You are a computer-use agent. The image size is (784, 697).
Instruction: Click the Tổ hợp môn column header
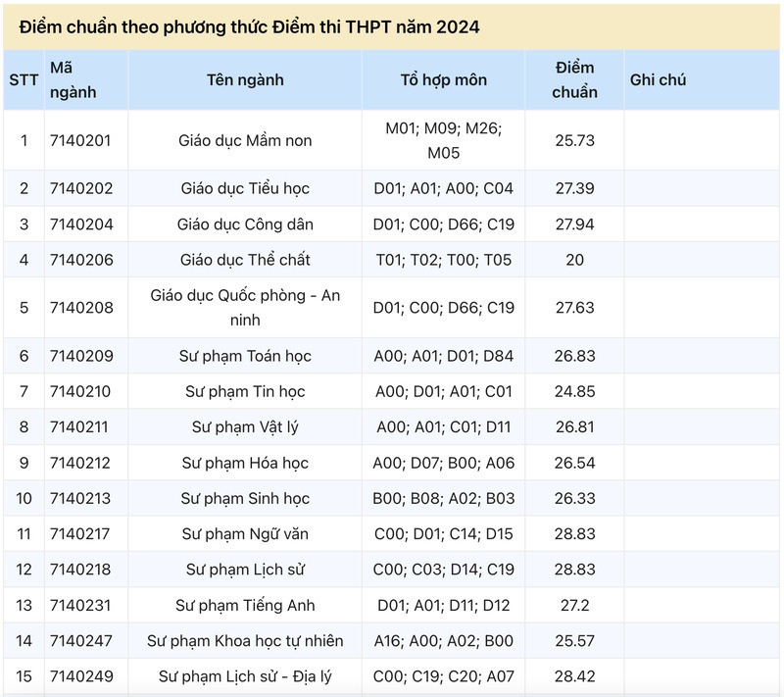[x=444, y=80]
